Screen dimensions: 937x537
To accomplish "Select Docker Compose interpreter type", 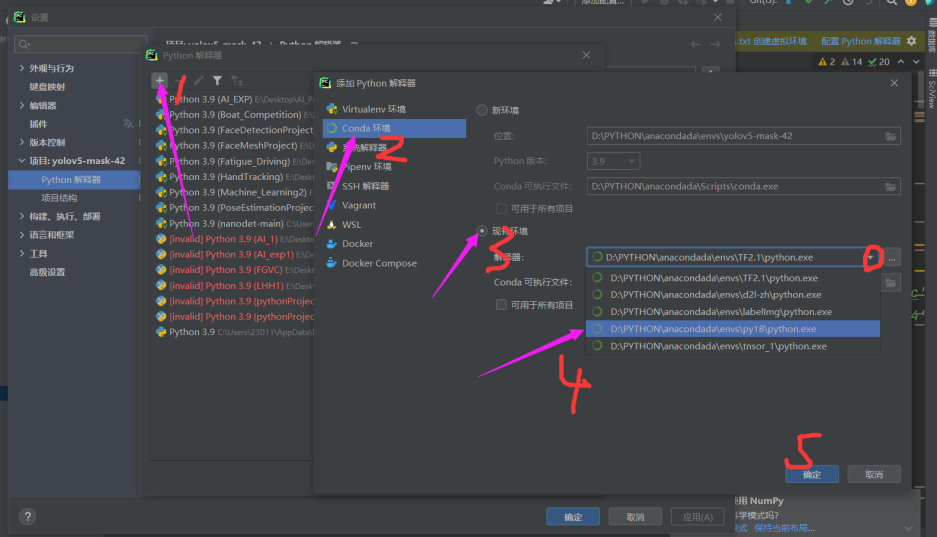I will [394, 263].
